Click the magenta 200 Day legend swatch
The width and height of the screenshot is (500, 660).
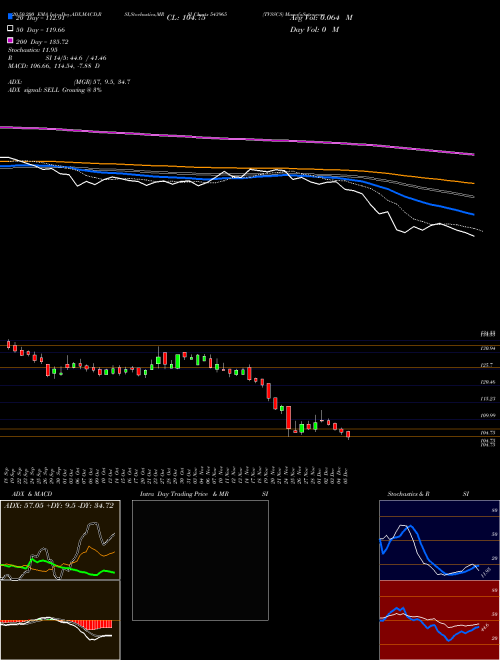click(10, 40)
